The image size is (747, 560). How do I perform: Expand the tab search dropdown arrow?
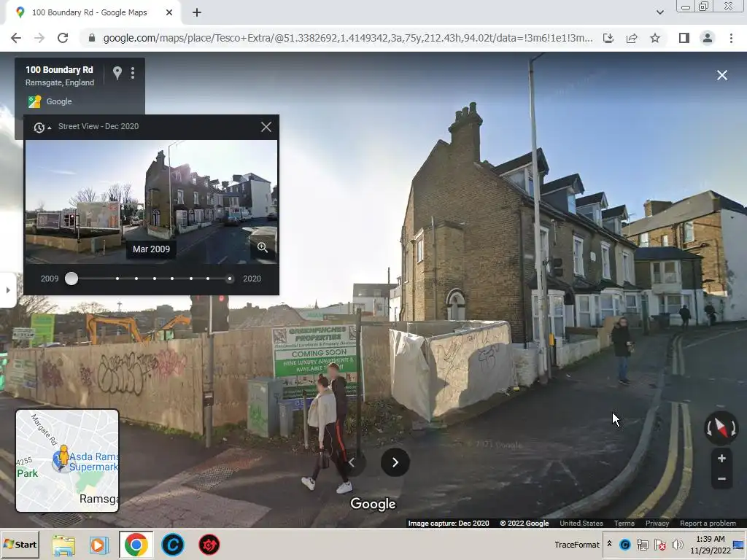click(659, 12)
